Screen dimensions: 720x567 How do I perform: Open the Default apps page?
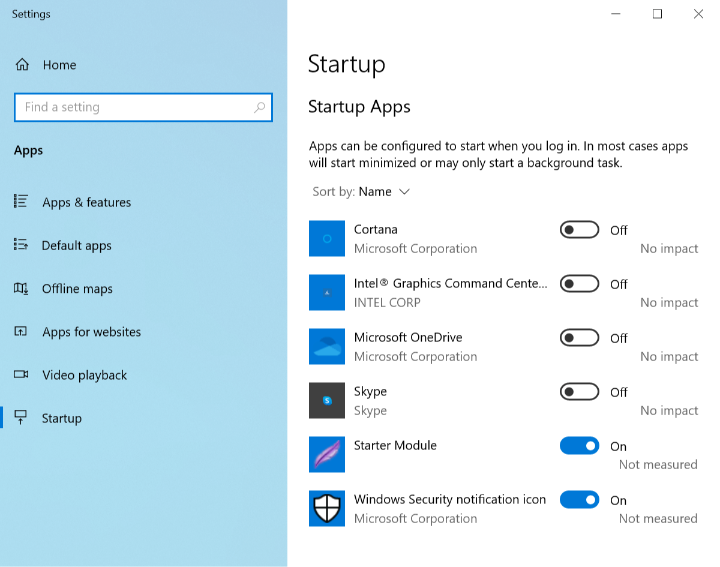tap(76, 246)
